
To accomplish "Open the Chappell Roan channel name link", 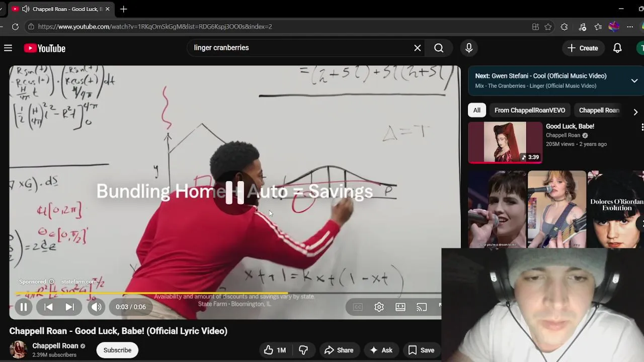I will (55, 346).
